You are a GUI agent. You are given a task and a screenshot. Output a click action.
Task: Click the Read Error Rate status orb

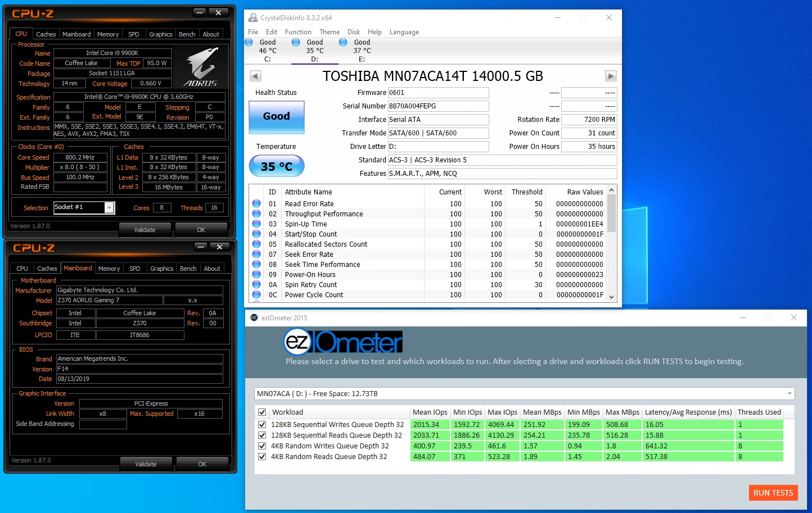(256, 204)
